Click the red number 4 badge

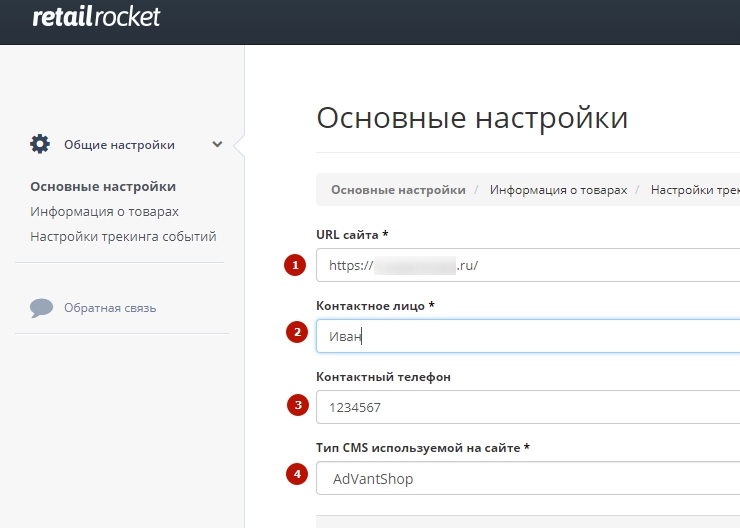[x=295, y=475]
